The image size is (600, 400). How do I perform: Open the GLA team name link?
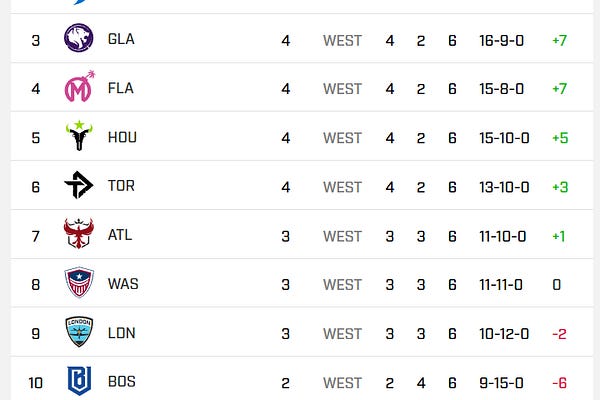pos(121,39)
